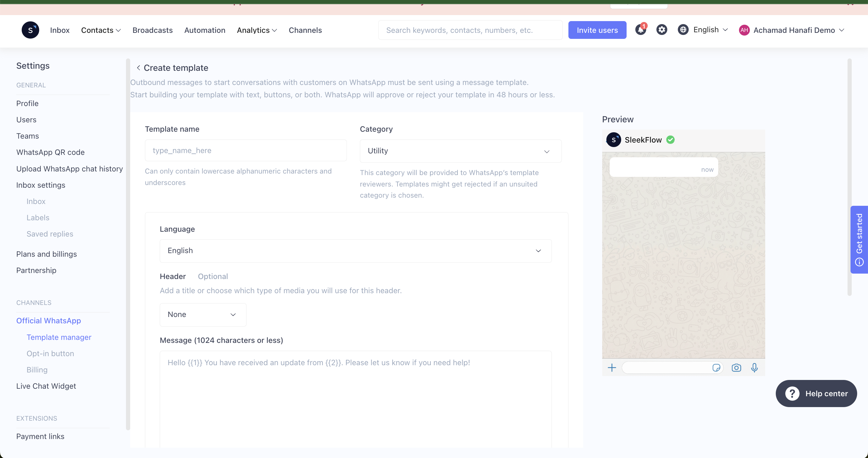Click the microphone icon in the preview
Viewport: 868px width, 458px height.
pyautogui.click(x=754, y=367)
